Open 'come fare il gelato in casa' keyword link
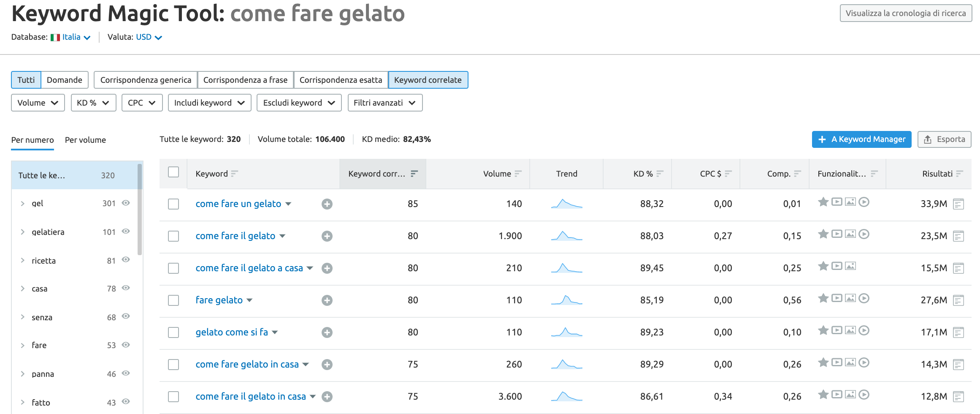 pyautogui.click(x=251, y=396)
